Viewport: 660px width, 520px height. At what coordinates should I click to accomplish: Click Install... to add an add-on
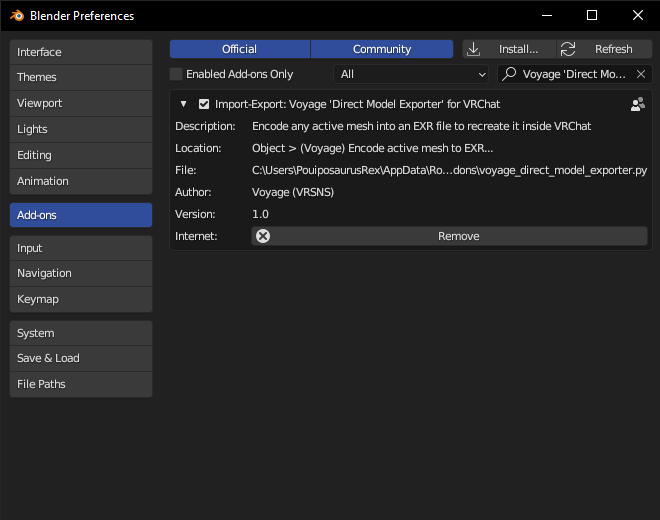click(509, 49)
